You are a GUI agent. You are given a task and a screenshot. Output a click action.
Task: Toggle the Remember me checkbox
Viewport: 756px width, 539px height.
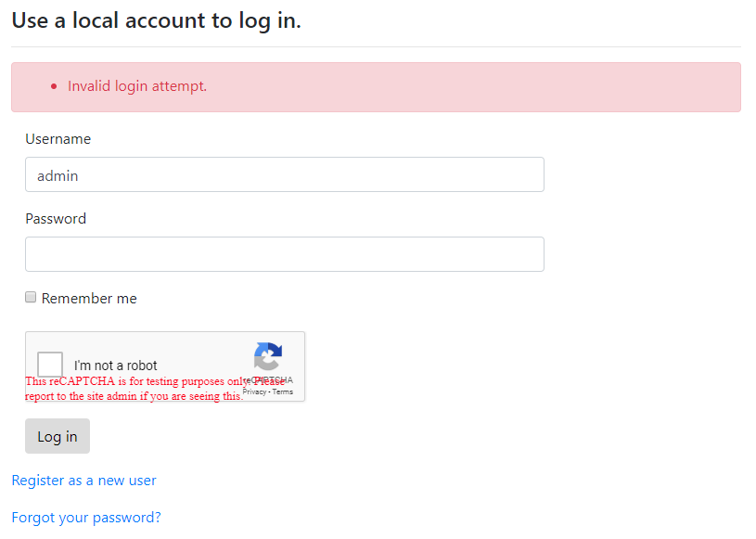tap(31, 297)
